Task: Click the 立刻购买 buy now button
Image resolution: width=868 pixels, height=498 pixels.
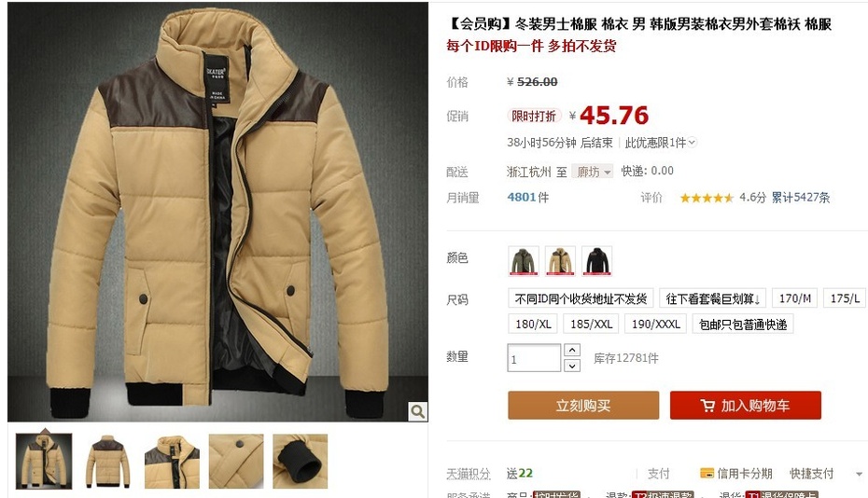Action: 583,406
